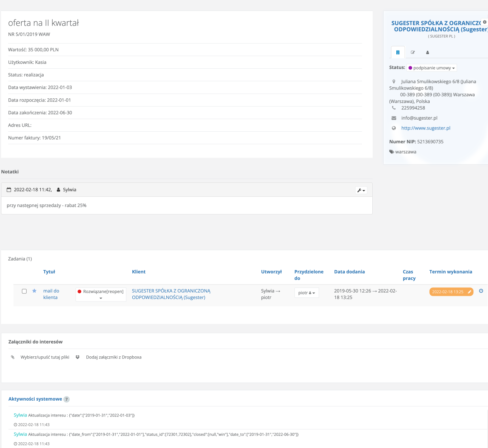Open the edit notes tab icon
Image resolution: width=488 pixels, height=448 pixels.
[x=413, y=52]
